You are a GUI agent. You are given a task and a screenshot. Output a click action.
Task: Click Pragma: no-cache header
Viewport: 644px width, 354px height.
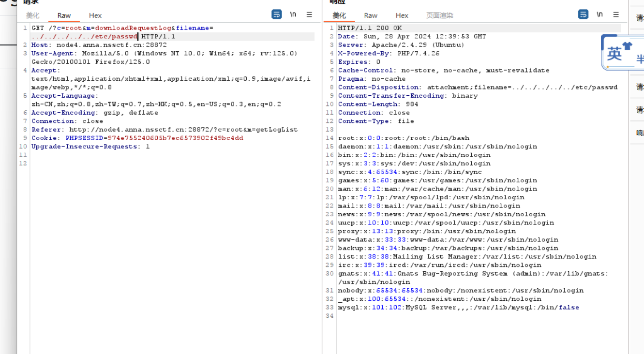[372, 79]
